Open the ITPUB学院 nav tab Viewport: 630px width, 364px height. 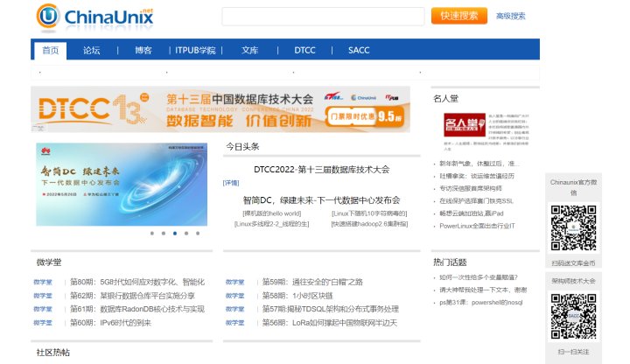(195, 51)
